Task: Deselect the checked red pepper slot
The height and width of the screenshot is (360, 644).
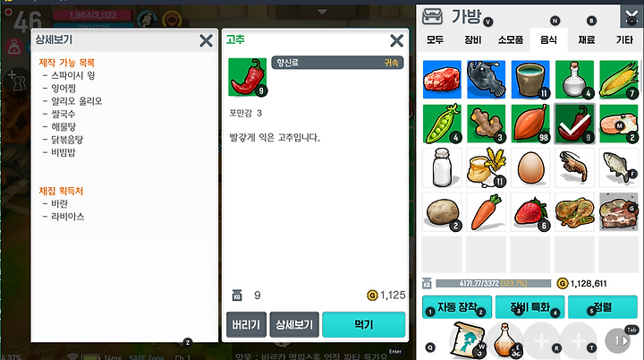Action: 574,124
